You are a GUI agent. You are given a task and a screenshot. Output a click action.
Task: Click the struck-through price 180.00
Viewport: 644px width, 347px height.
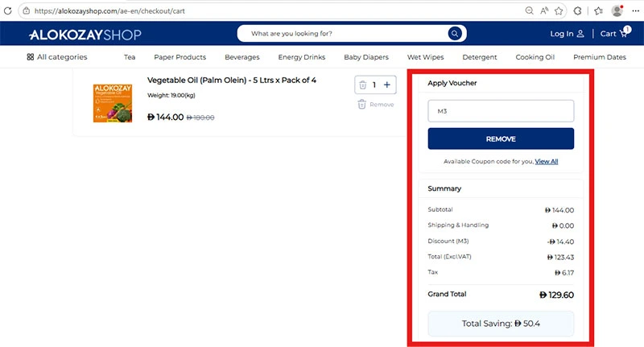[200, 118]
